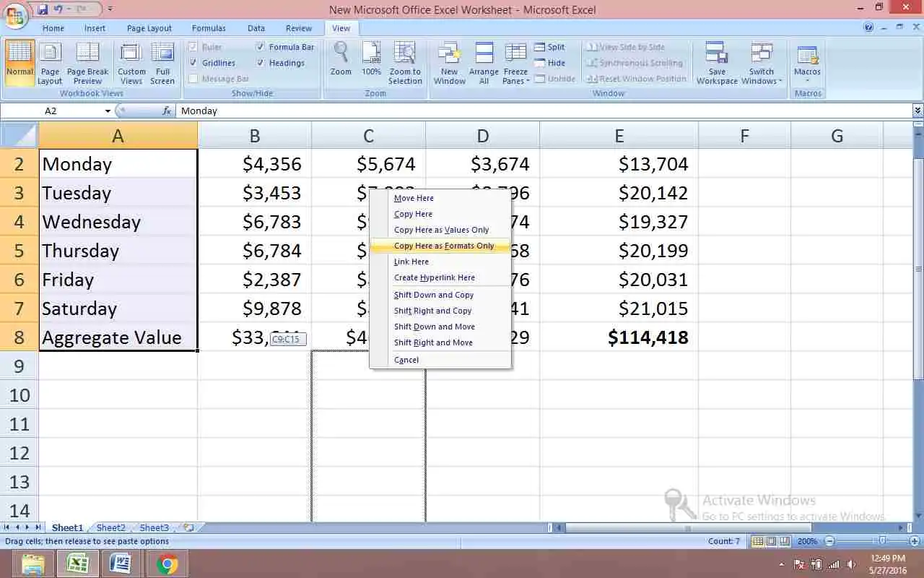Choose Copy Here as Values Only

pyautogui.click(x=440, y=230)
